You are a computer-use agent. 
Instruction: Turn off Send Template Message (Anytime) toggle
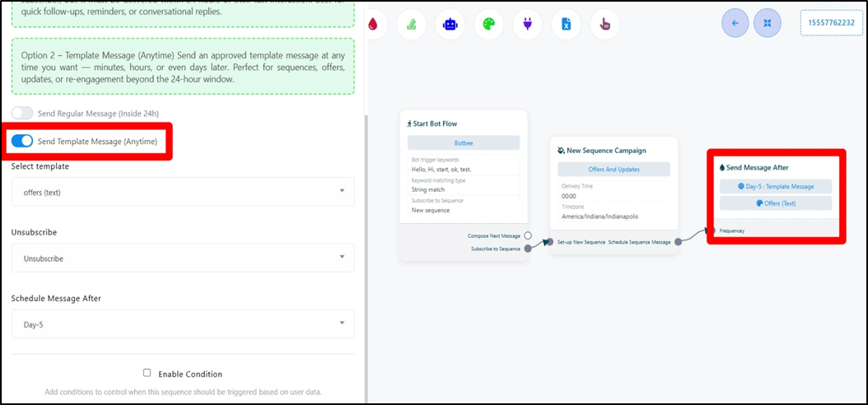pos(22,141)
